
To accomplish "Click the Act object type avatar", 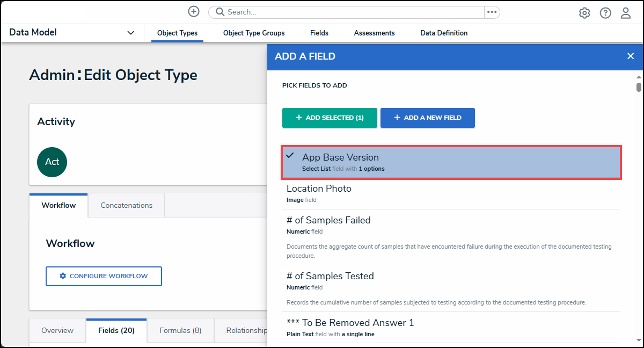I will click(52, 162).
